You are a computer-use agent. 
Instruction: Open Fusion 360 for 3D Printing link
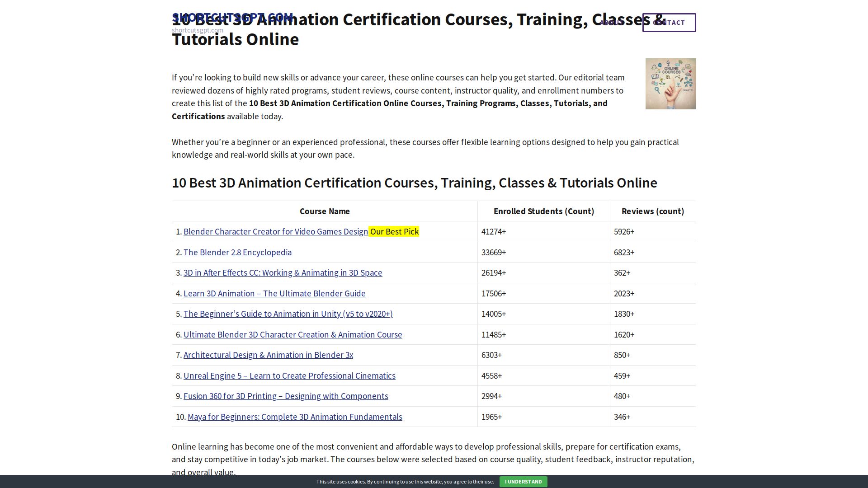point(286,396)
